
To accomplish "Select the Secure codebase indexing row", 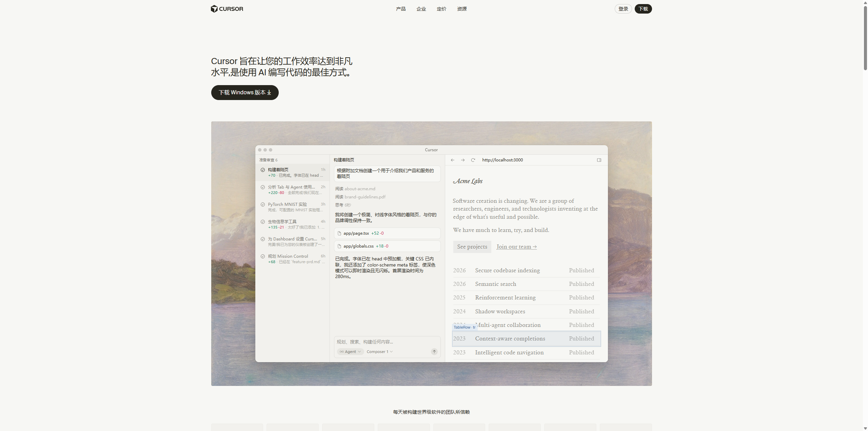I will (x=526, y=271).
